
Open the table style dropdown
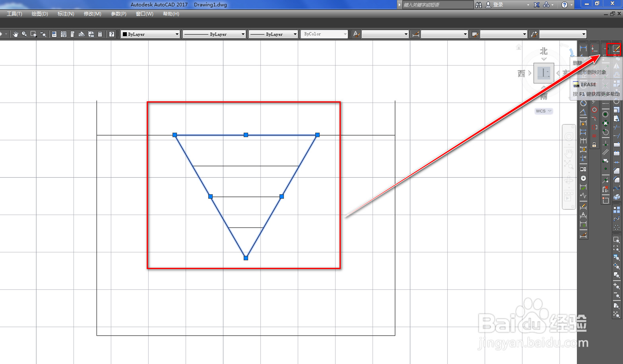point(504,34)
